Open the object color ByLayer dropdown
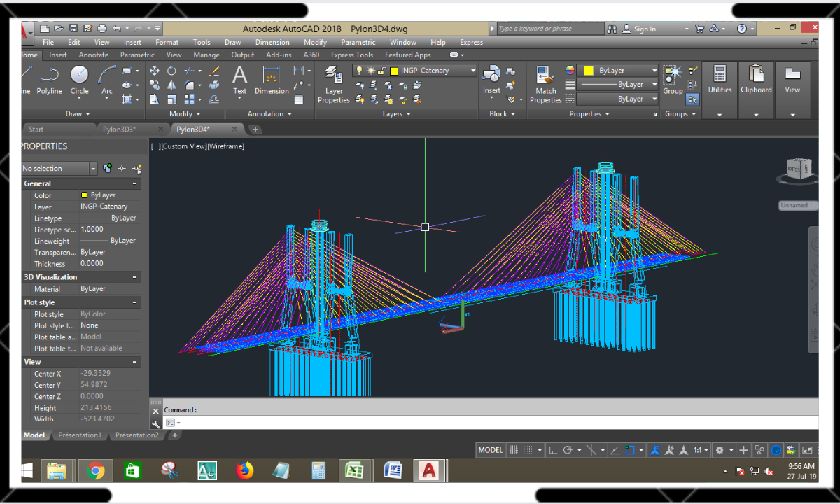Image resolution: width=840 pixels, height=504 pixels. point(655,70)
